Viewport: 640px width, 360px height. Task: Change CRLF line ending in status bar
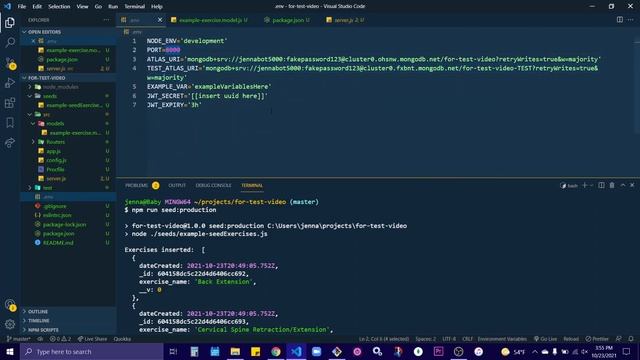[467, 339]
